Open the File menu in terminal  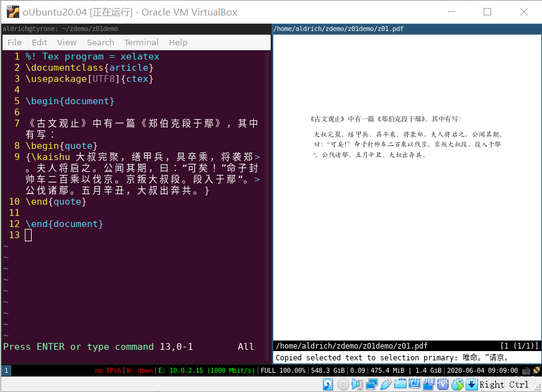point(14,42)
